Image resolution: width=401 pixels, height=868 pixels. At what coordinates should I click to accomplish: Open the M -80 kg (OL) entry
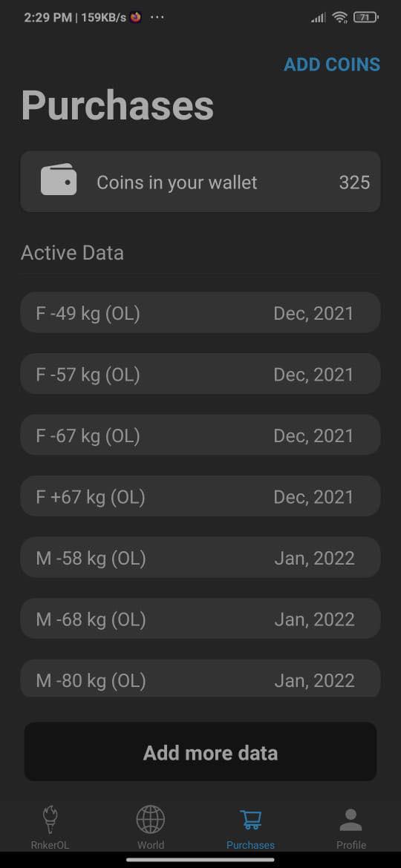[200, 678]
